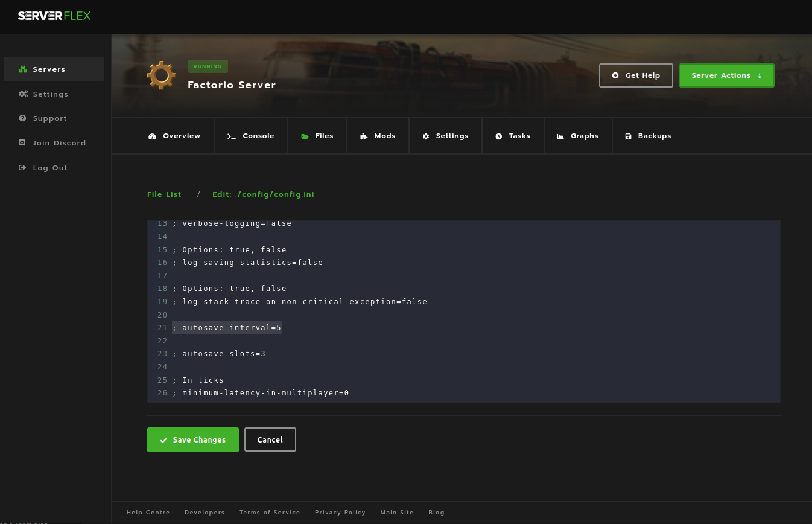Click the Log Out arrow icon
The width and height of the screenshot is (812, 524).
(22, 168)
